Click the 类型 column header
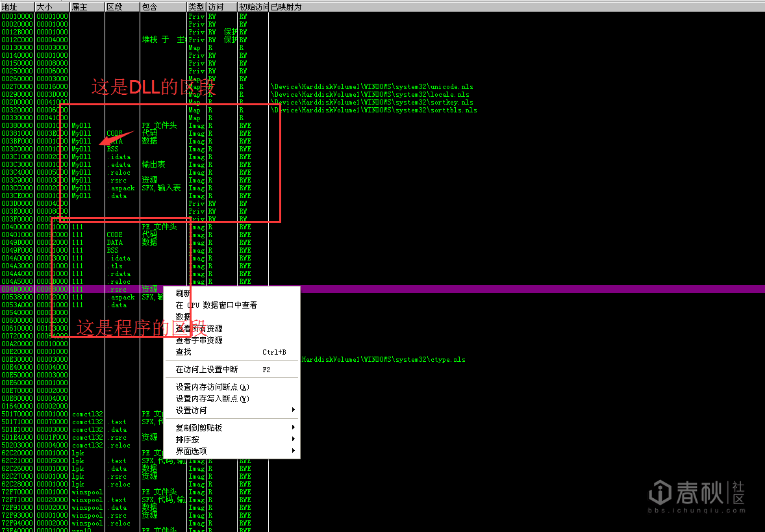Image resolution: width=765 pixels, height=532 pixels. tap(197, 7)
